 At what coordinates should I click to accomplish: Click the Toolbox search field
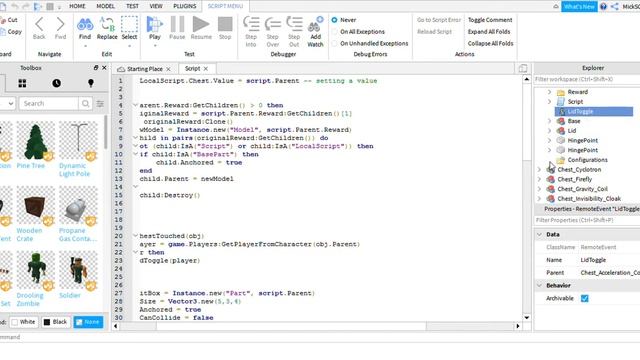[x=49, y=104]
